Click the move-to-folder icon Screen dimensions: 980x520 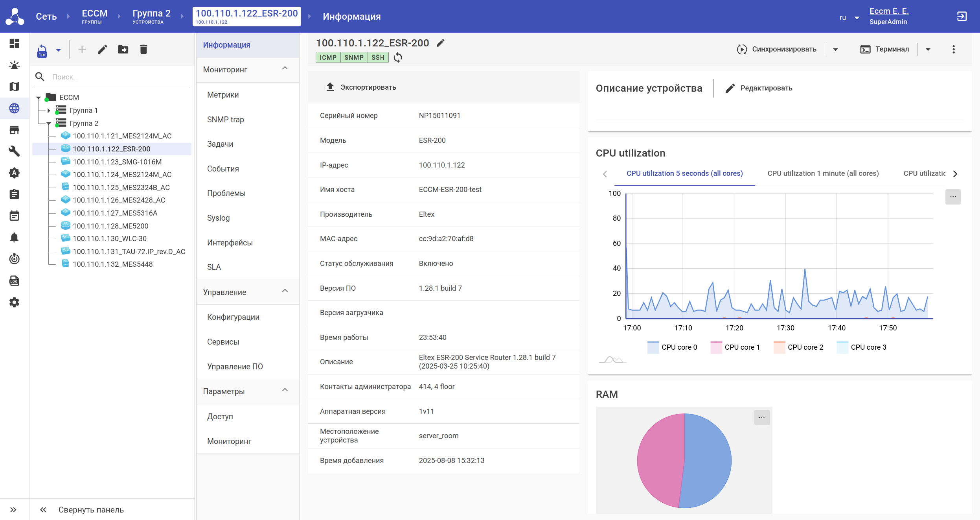(123, 50)
